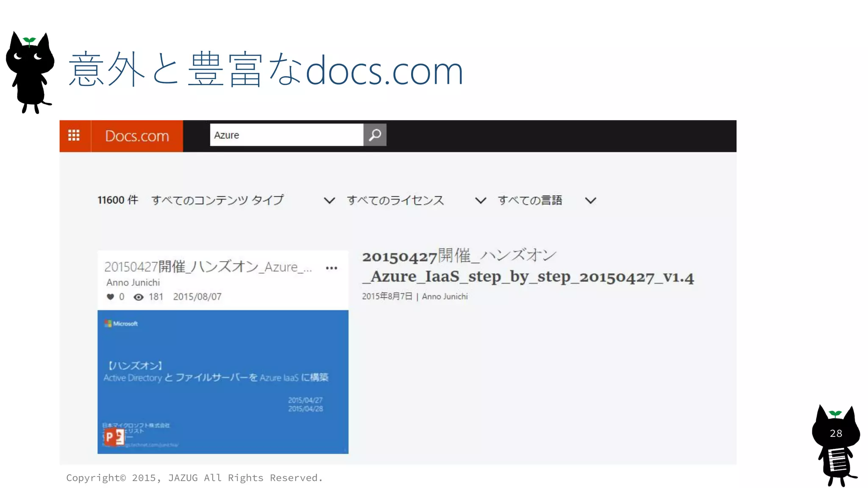This screenshot has height=488, width=868.
Task: Click Anno Junichi beside 2015年8月7日
Action: pos(445,297)
